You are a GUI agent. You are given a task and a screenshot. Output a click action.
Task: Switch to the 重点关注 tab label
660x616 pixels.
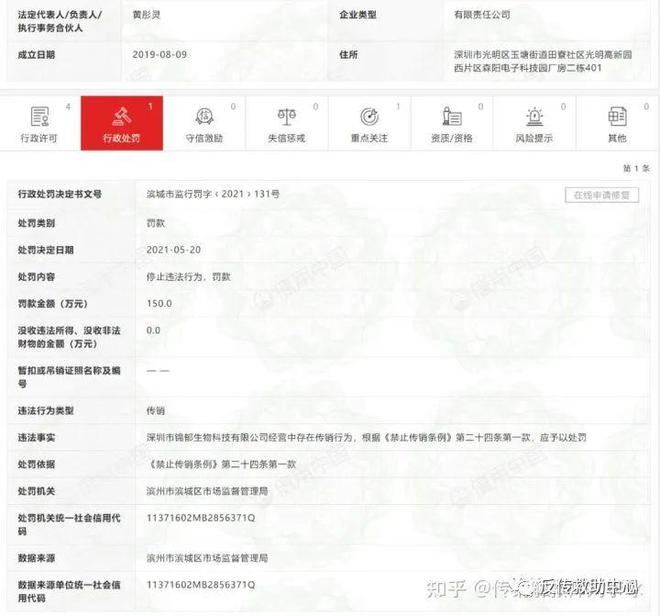pyautogui.click(x=369, y=138)
